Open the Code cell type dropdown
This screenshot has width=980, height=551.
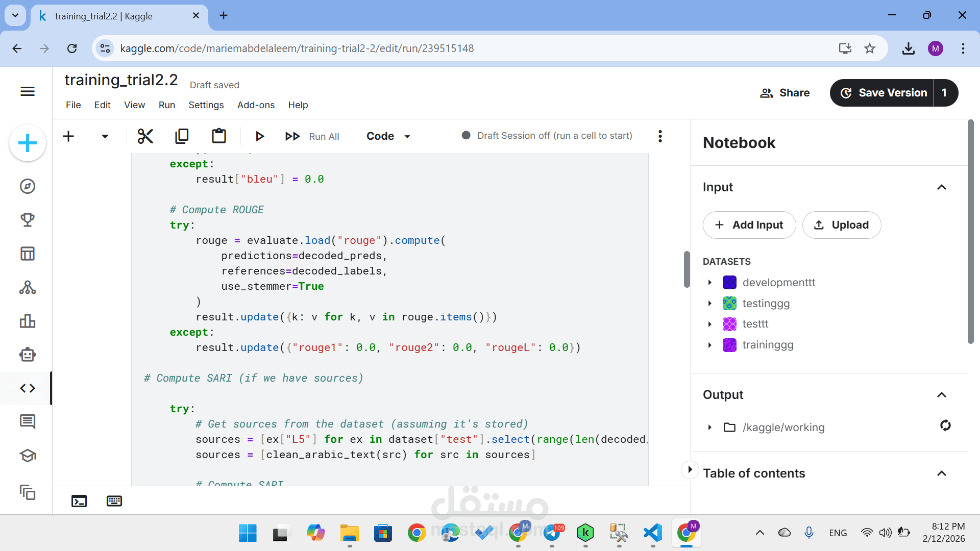coord(388,136)
